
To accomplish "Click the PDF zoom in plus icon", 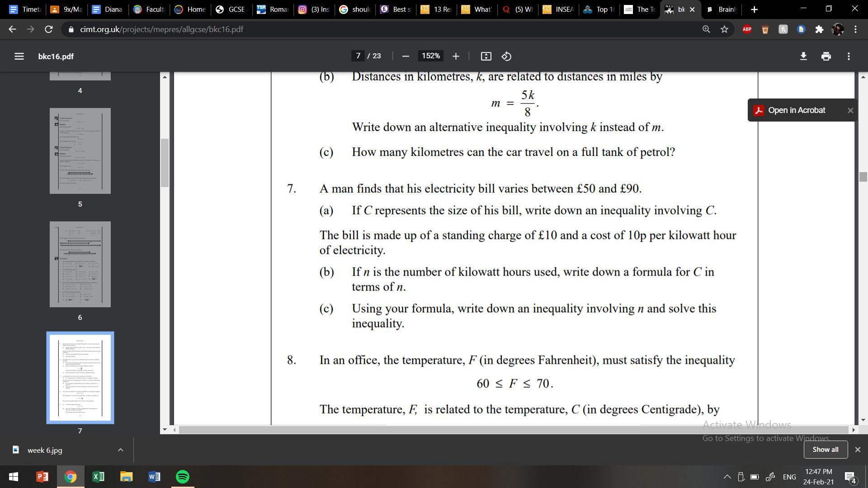I will 456,56.
